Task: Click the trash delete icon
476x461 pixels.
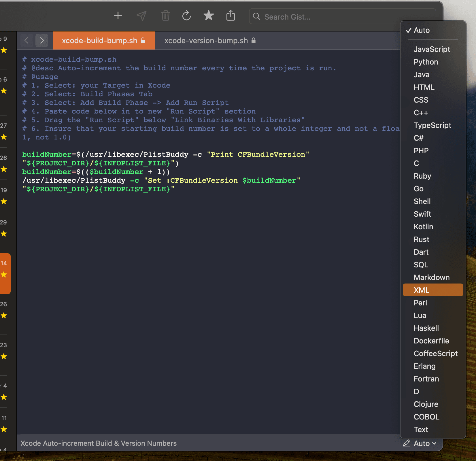Action: click(165, 16)
